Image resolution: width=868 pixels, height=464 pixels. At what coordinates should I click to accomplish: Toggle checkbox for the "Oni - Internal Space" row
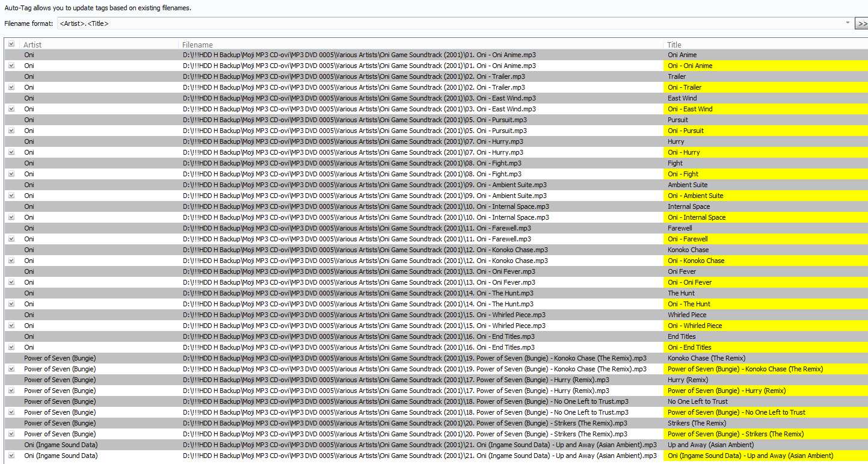tap(11, 217)
